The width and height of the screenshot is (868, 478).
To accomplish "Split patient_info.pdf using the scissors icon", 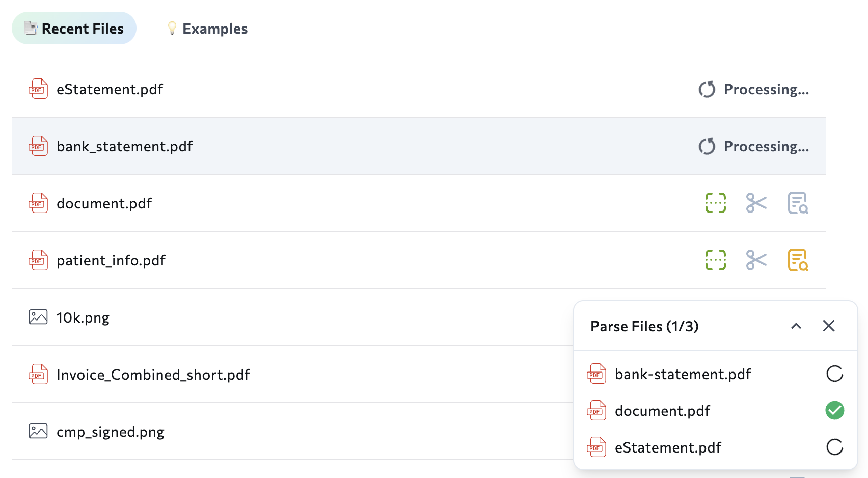I will point(756,260).
